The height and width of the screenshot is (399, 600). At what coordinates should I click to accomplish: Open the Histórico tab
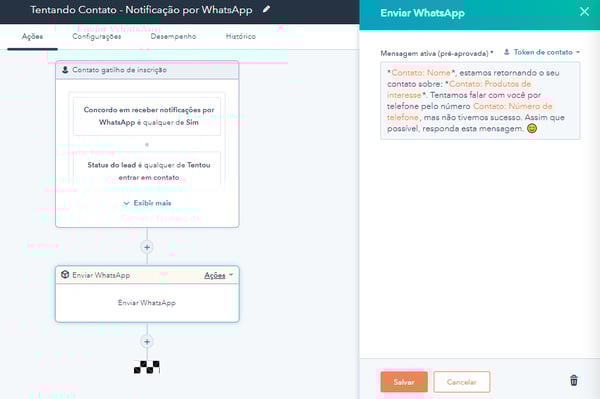click(241, 36)
